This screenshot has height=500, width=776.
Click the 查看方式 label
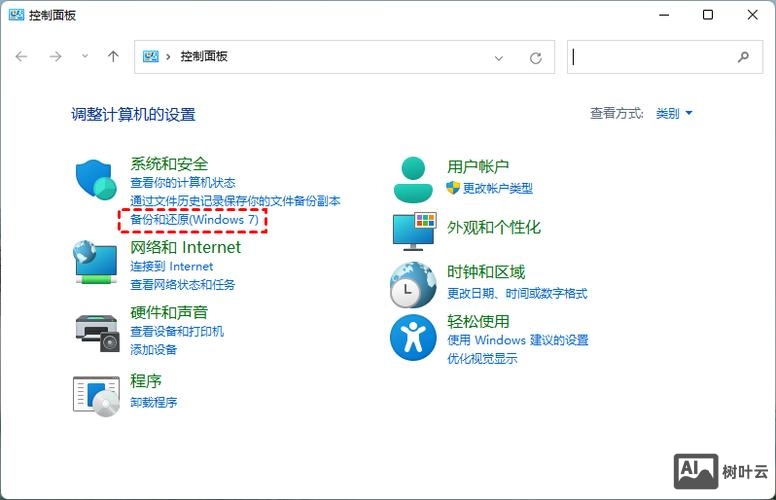(x=617, y=113)
